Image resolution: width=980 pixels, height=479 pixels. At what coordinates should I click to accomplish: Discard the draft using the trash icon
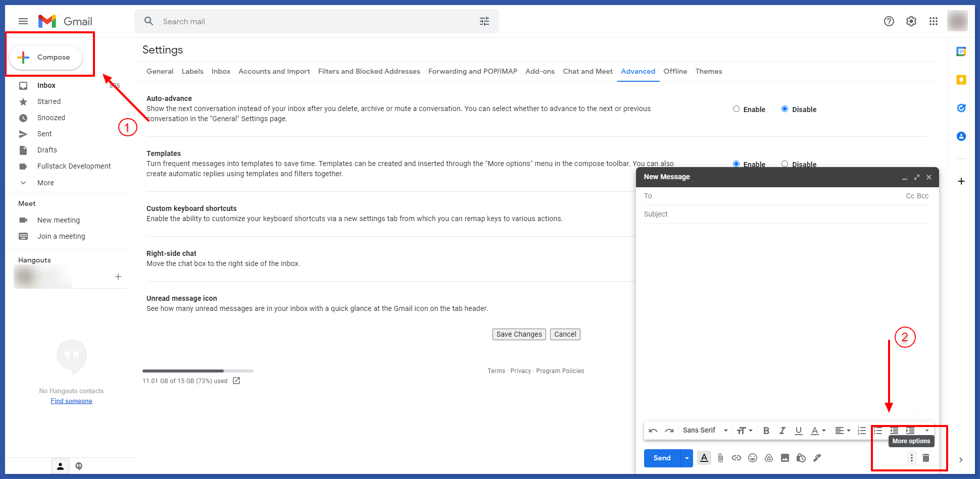(x=926, y=458)
